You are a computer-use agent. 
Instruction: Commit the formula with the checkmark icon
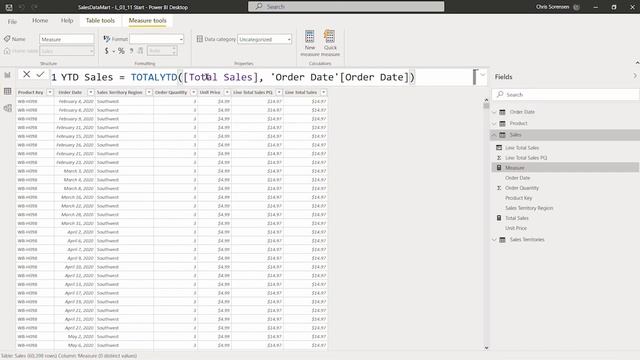point(40,74)
